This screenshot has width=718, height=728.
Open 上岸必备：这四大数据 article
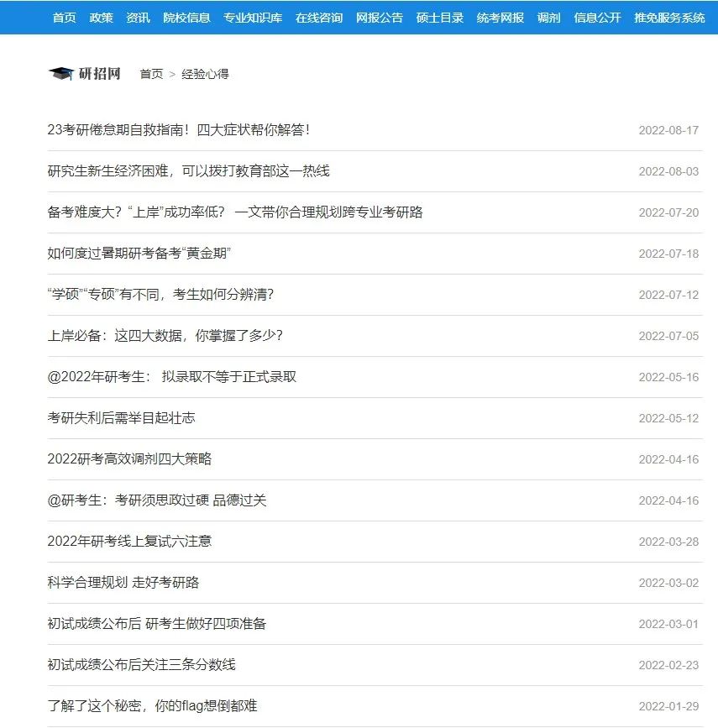[x=165, y=336]
